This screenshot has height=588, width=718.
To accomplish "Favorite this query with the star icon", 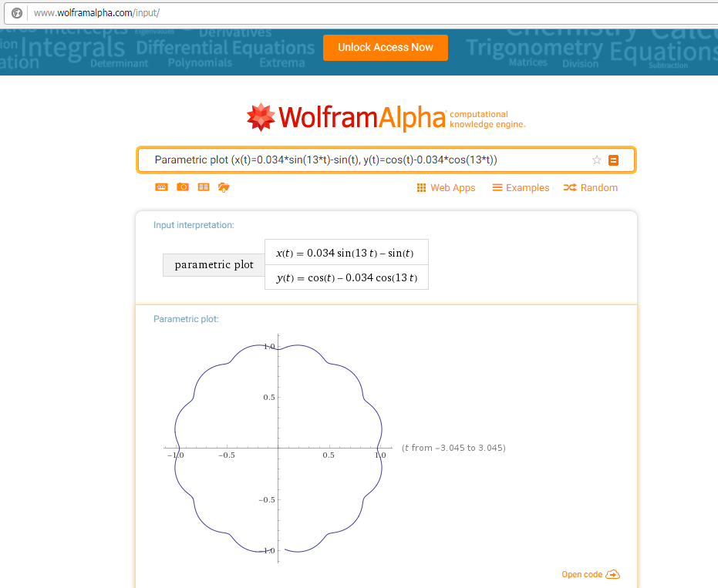I will pos(596,160).
